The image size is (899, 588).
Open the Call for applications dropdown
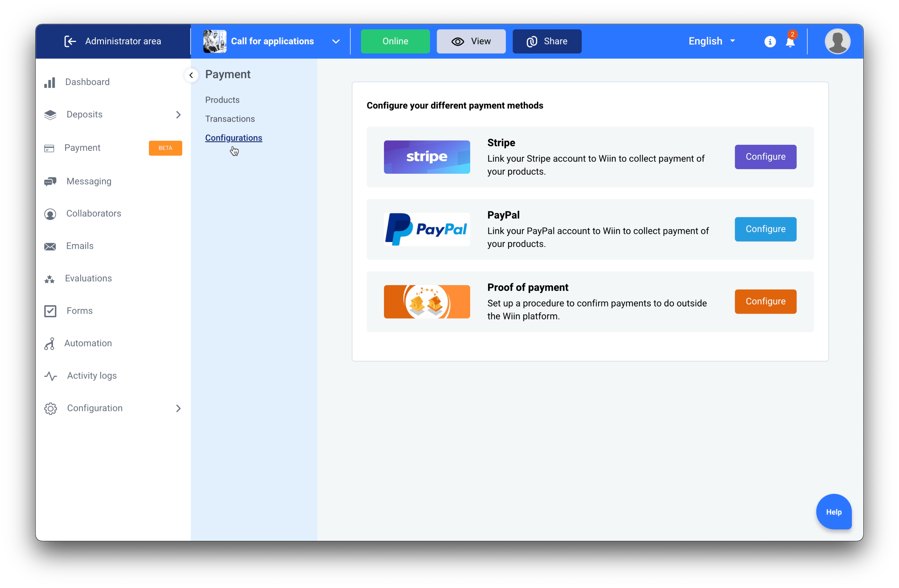336,42
